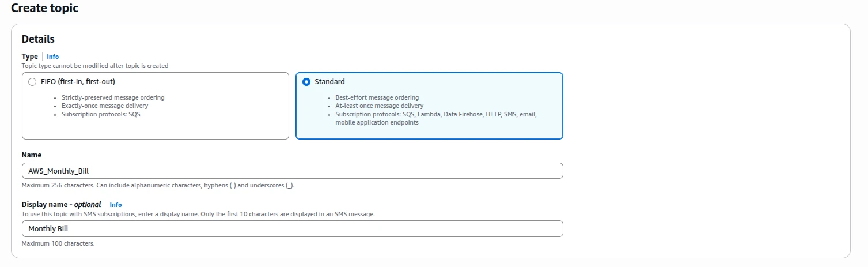The width and height of the screenshot is (868, 267).
Task: Click the Maximum 100 characters hint text
Action: (58, 243)
